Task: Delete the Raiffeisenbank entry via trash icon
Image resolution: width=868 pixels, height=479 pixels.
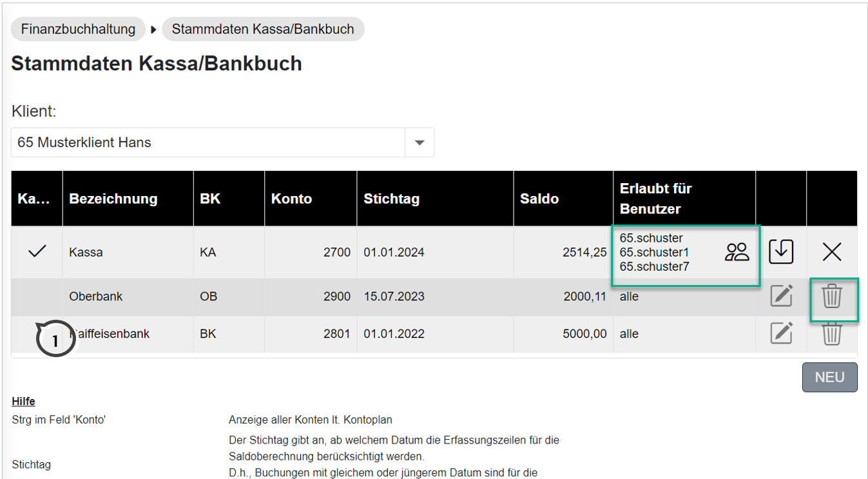Action: coord(832,334)
